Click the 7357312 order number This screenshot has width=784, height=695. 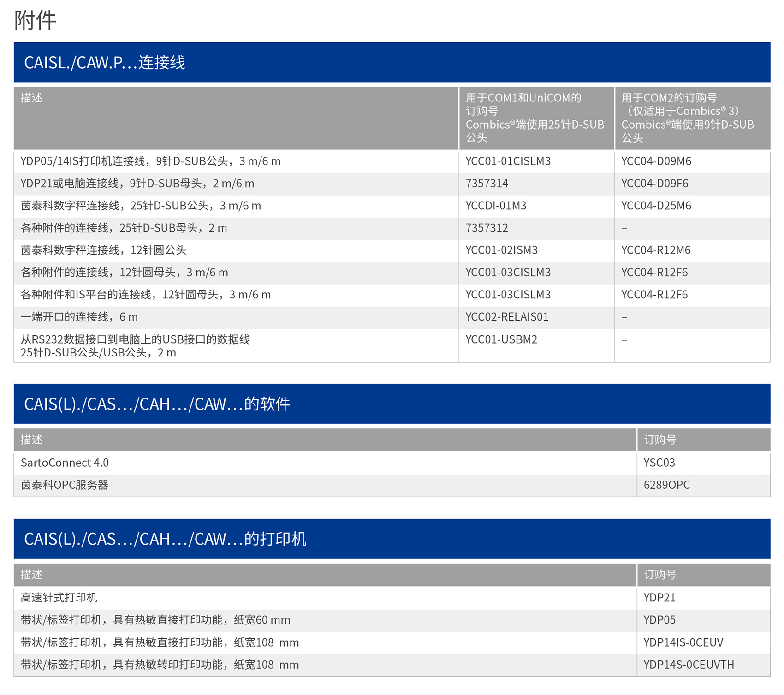coord(487,228)
